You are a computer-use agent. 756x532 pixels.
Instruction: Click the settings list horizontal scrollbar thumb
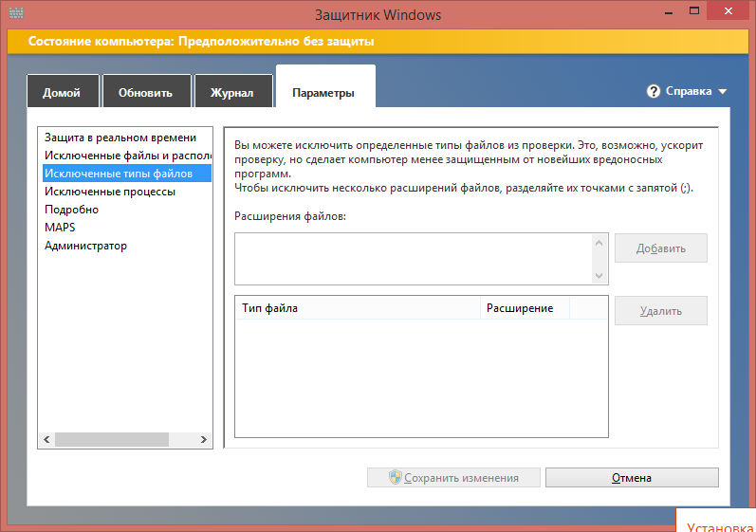pyautogui.click(x=112, y=439)
